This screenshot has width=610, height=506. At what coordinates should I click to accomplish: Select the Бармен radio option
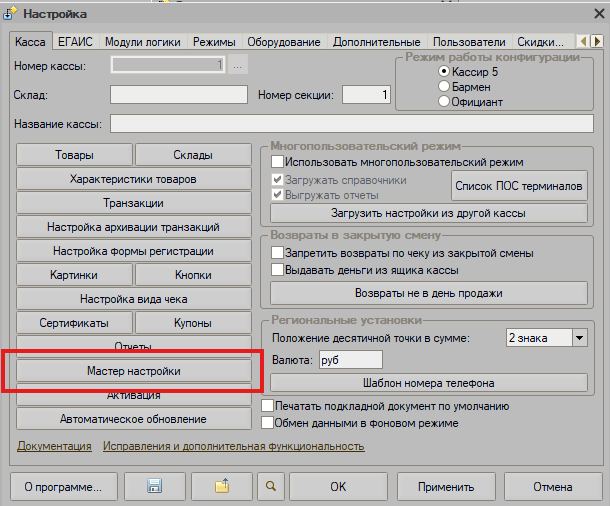coord(445,87)
